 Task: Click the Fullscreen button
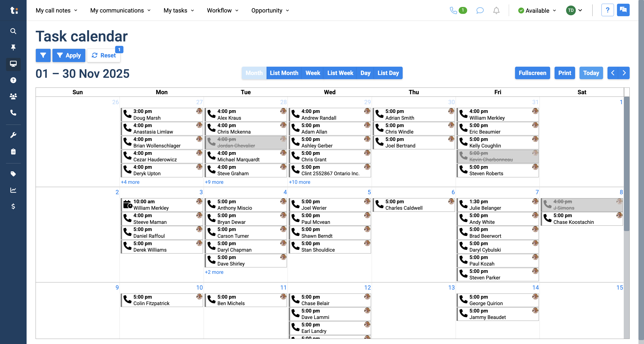(x=532, y=73)
